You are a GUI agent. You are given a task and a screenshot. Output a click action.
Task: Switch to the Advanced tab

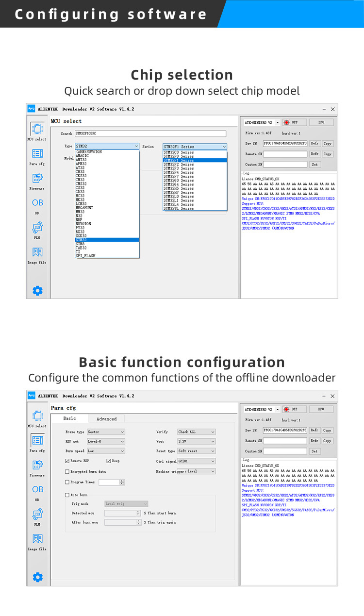[106, 418]
